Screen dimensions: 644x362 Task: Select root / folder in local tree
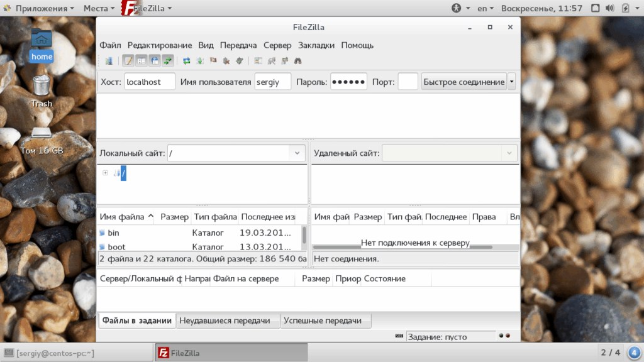coord(123,173)
